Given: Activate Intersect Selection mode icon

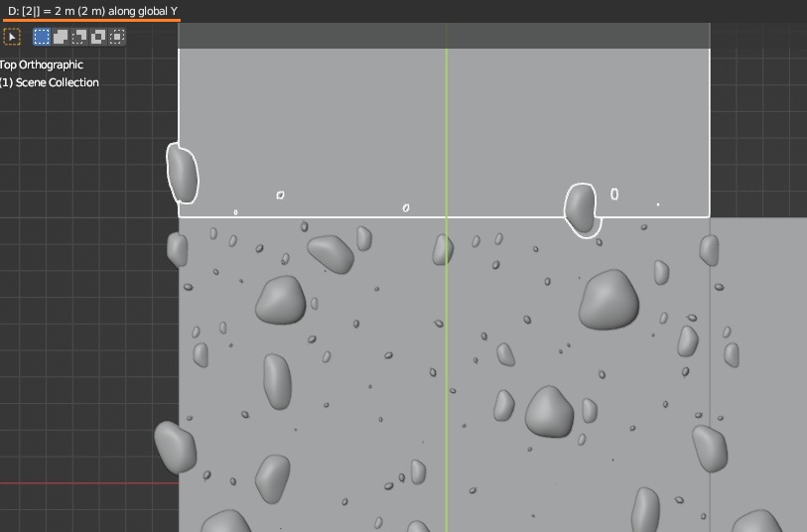Looking at the screenshot, I should point(117,37).
